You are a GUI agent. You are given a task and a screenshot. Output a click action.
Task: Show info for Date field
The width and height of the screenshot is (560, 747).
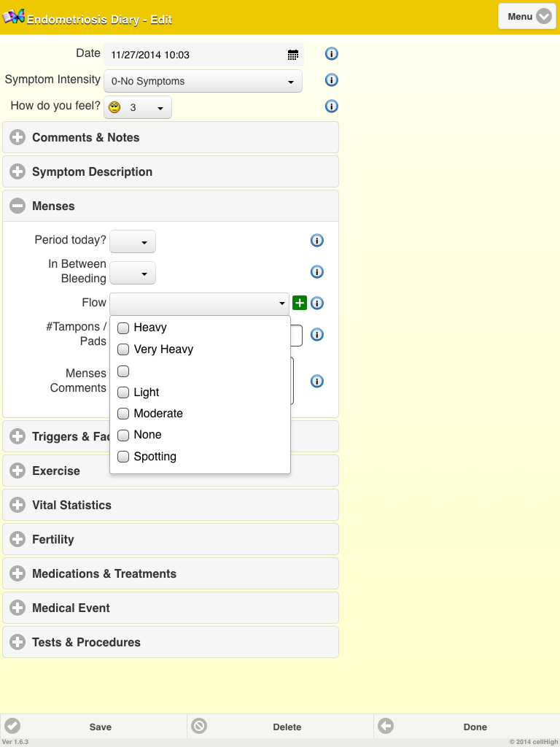pyautogui.click(x=332, y=54)
